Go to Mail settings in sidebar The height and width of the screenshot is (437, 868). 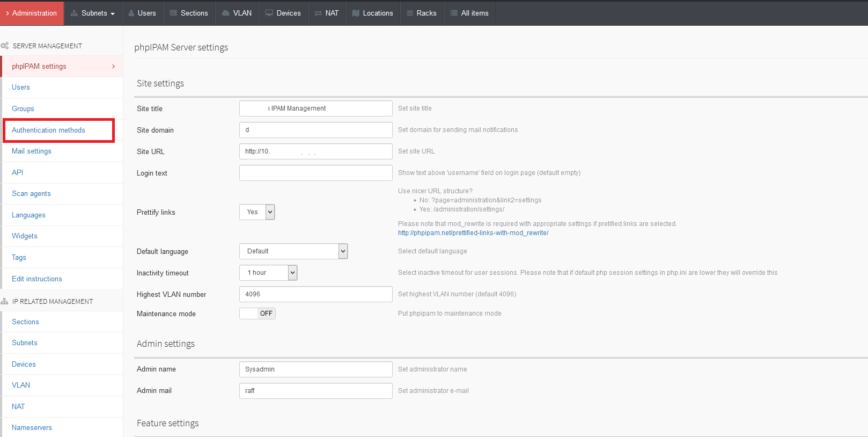pyautogui.click(x=62, y=151)
